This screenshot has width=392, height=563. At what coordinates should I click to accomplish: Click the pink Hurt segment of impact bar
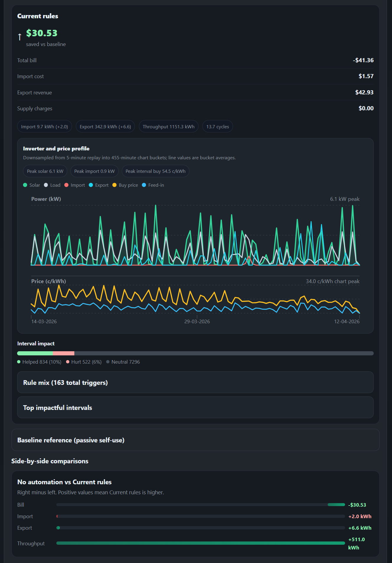pyautogui.click(x=64, y=353)
